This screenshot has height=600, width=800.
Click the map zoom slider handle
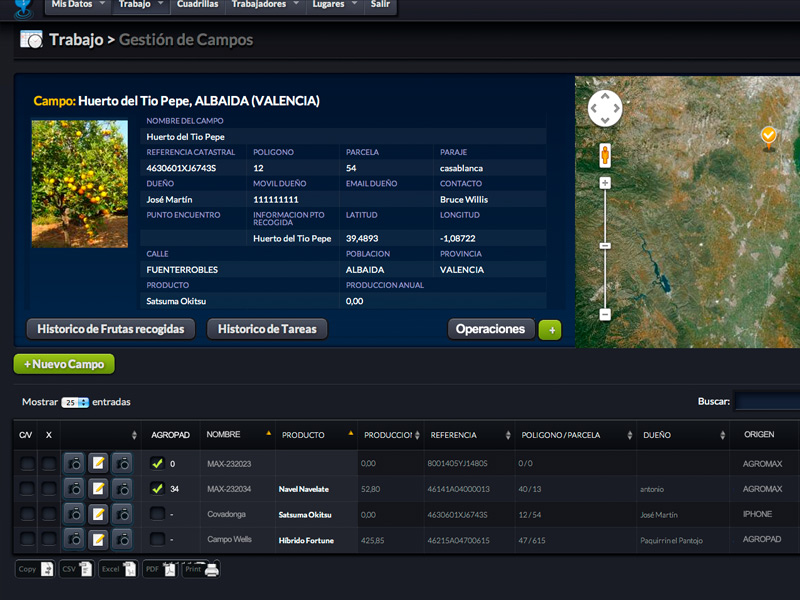click(605, 245)
